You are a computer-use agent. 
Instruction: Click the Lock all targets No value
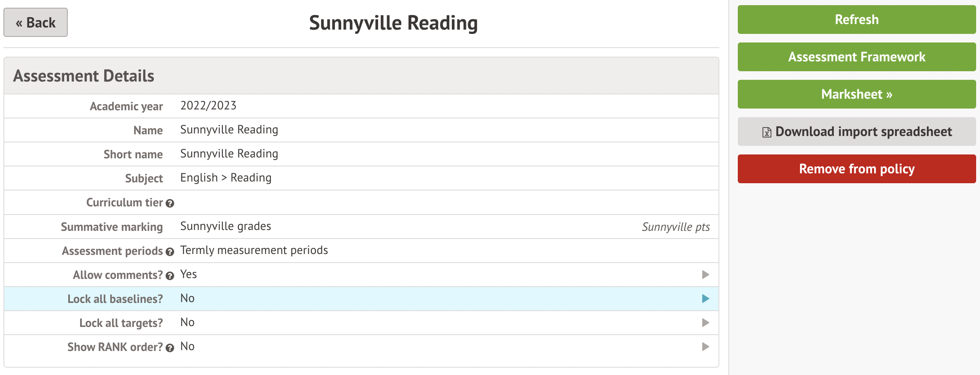point(187,322)
